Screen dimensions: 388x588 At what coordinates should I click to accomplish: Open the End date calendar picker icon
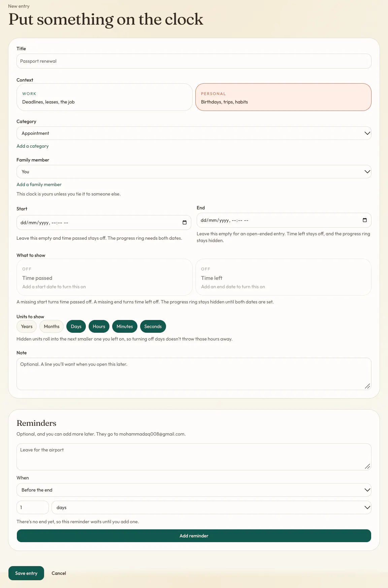tap(365, 220)
